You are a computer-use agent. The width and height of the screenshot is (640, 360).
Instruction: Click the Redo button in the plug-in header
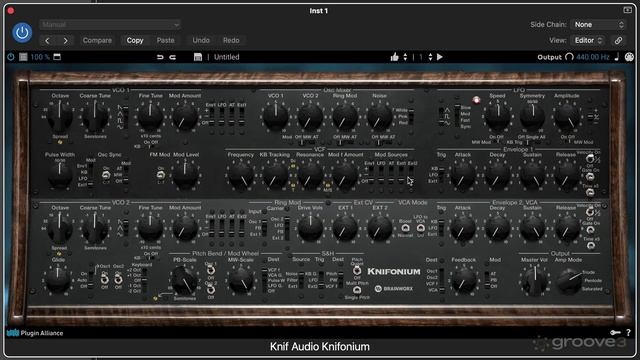click(x=231, y=40)
